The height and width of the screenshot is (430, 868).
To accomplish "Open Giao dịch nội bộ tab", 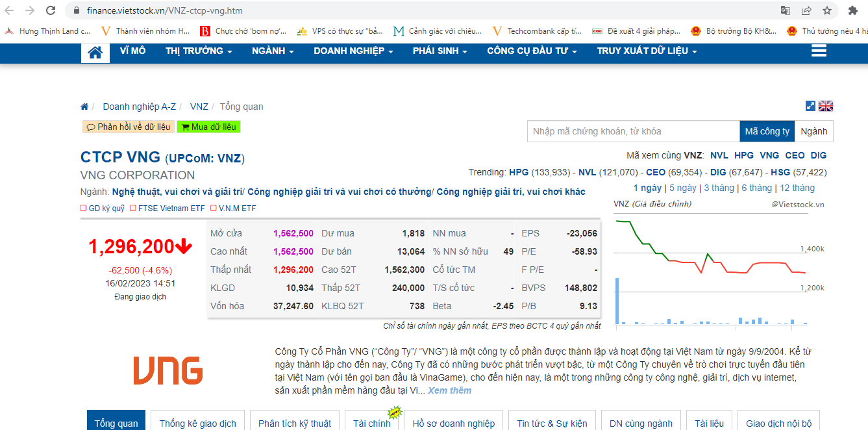I will click(x=779, y=420).
